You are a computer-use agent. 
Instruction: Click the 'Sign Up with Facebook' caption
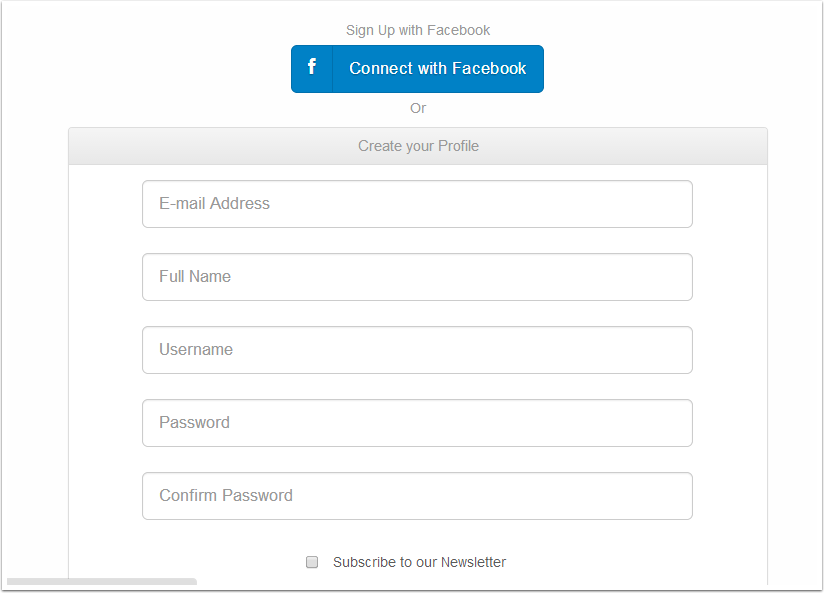pos(418,30)
